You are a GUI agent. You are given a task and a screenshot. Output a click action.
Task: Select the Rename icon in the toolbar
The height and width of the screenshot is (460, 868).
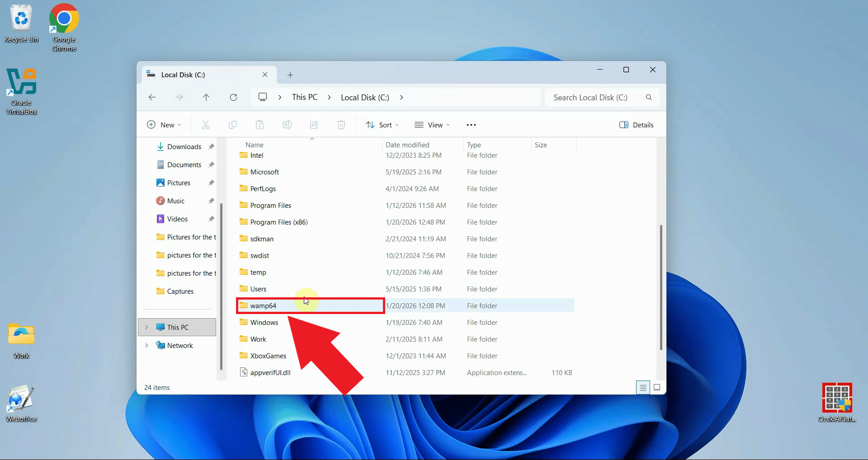[x=287, y=125]
